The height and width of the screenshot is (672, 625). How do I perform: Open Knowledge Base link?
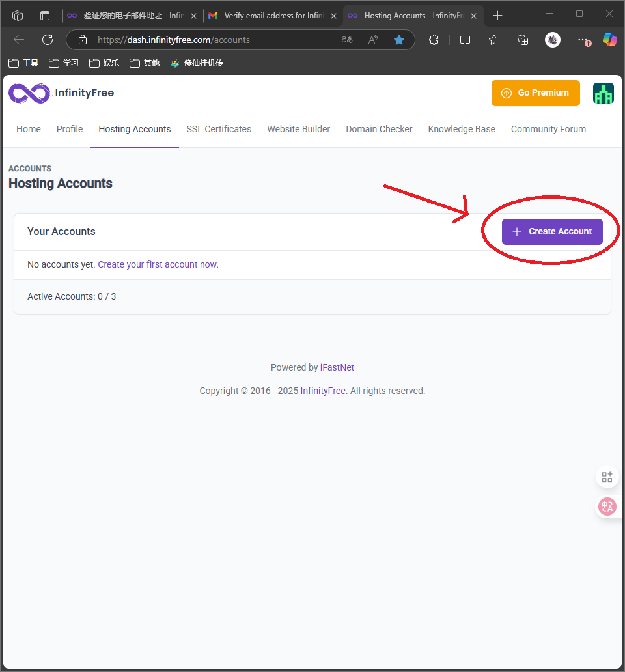[462, 129]
